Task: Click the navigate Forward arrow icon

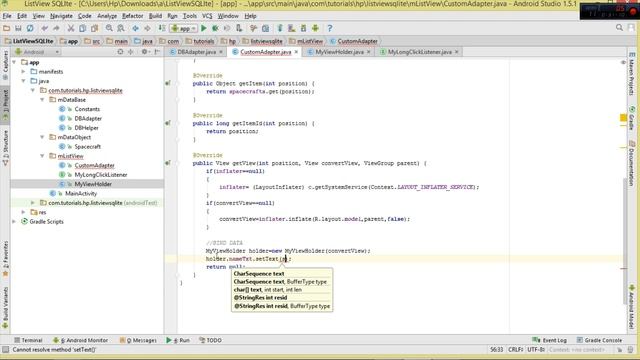Action: click(x=147, y=28)
